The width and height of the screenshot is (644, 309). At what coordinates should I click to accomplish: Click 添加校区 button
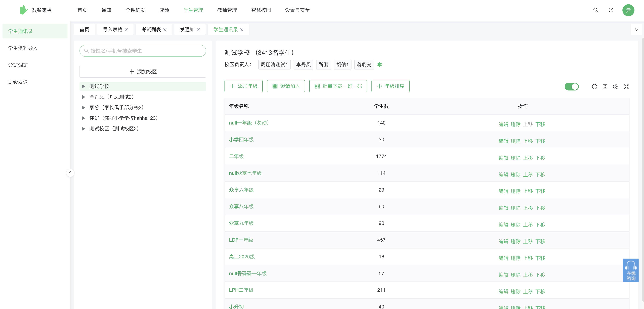click(143, 72)
